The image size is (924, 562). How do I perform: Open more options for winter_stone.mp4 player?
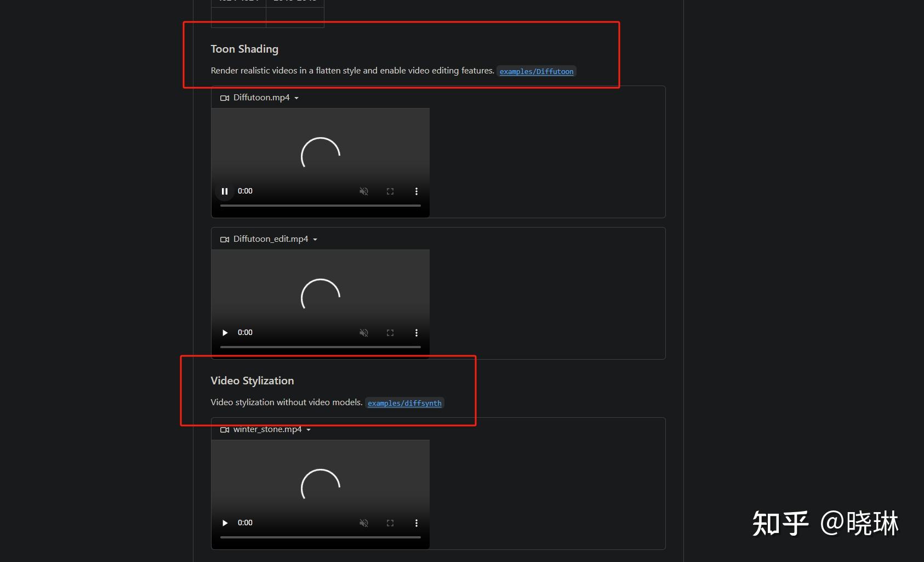(417, 523)
